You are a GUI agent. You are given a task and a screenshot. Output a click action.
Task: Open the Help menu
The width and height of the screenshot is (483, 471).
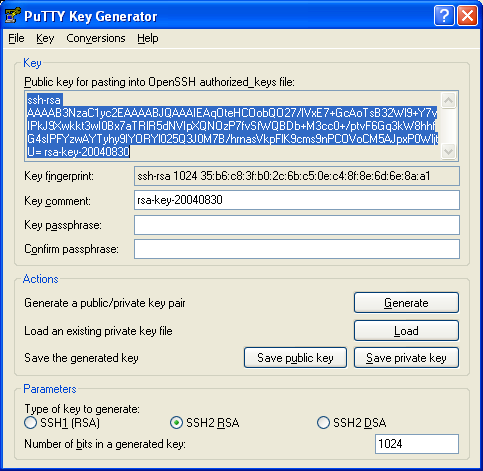click(148, 38)
